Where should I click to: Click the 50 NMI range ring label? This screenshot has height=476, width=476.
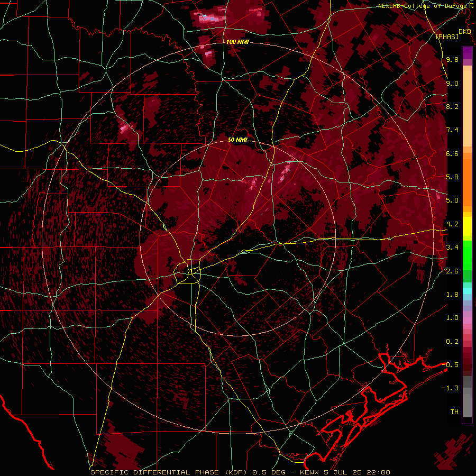[x=237, y=140]
